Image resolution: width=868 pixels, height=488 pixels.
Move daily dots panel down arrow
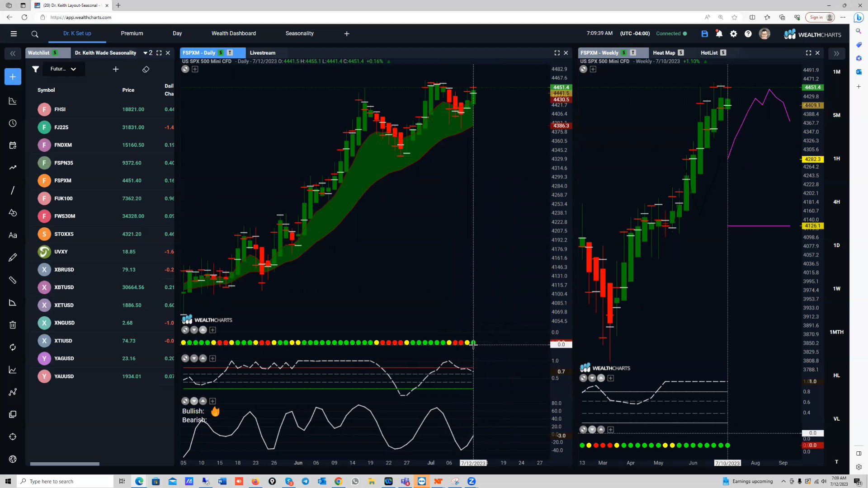tap(194, 330)
